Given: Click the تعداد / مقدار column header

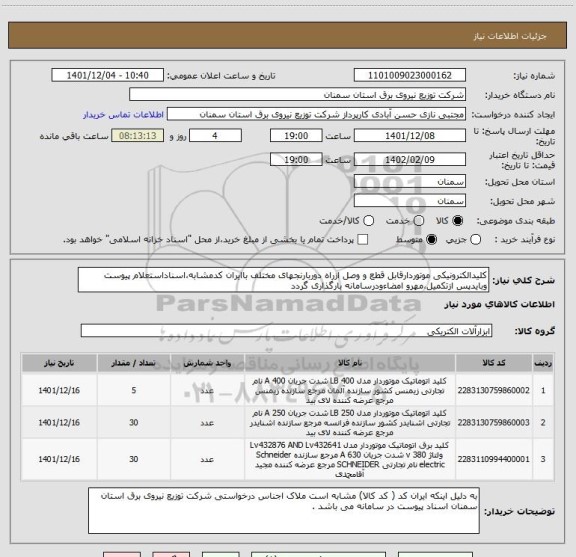Looking at the screenshot, I should click(x=134, y=363).
